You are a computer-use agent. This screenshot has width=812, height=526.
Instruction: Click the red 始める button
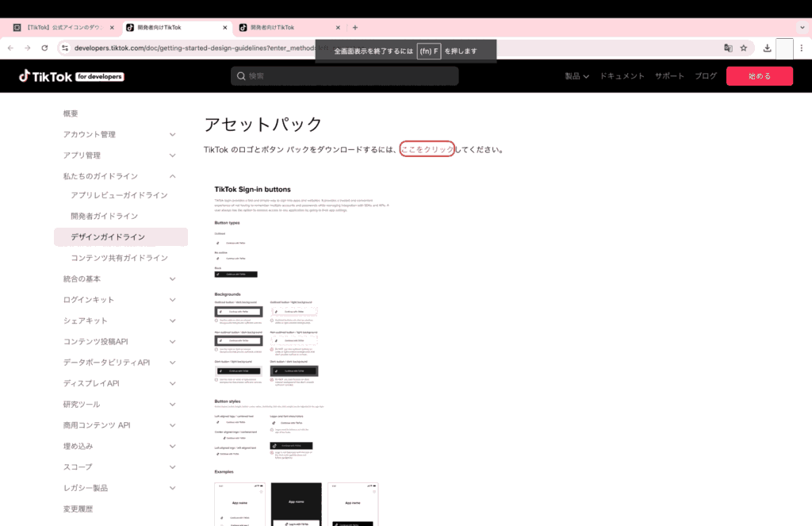coord(759,76)
